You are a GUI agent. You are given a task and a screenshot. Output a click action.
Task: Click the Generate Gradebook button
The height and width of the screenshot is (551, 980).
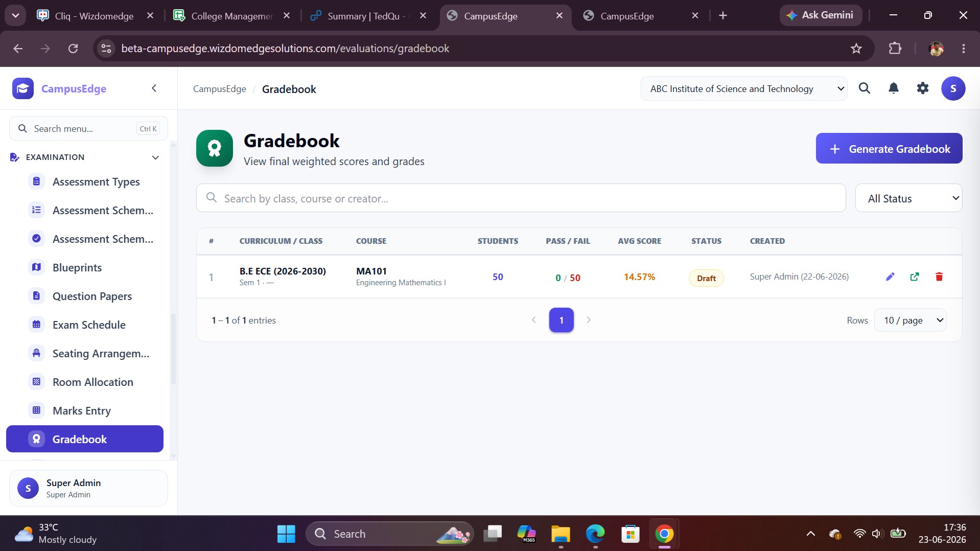(x=889, y=149)
